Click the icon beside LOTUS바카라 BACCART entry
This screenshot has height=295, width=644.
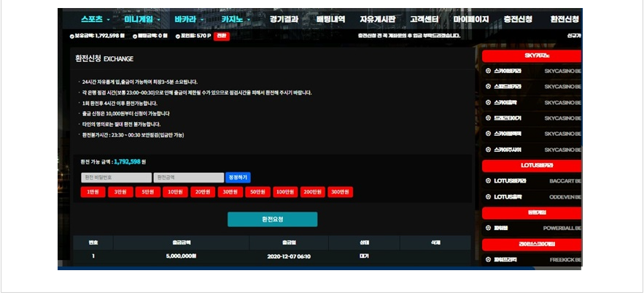point(487,180)
